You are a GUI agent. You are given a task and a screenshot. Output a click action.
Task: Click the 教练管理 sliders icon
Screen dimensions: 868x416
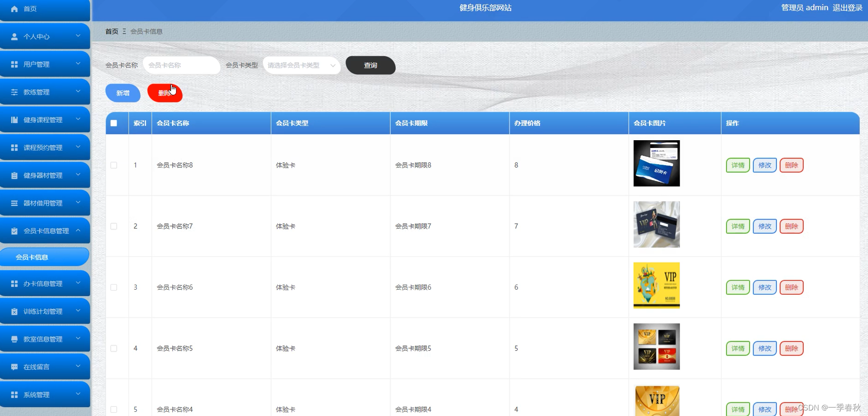click(14, 91)
